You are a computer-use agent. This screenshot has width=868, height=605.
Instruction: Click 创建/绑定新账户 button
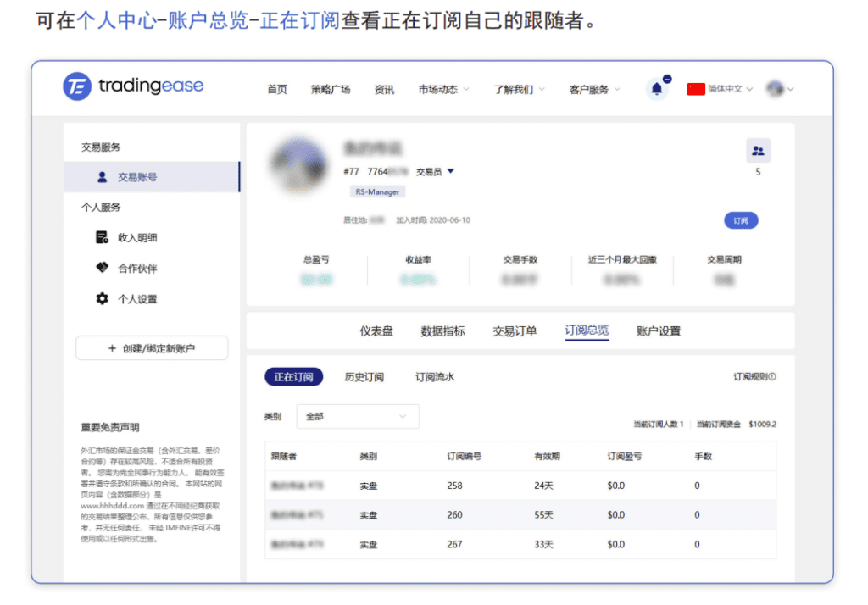(152, 348)
